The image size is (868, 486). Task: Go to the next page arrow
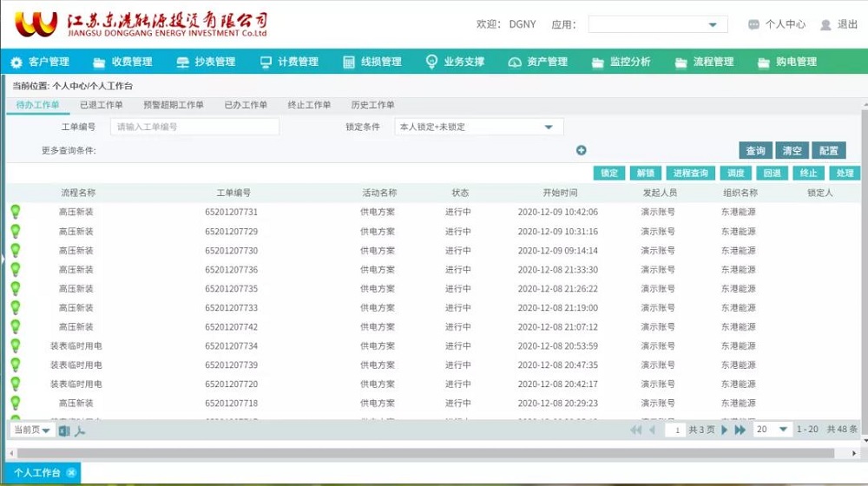(725, 430)
